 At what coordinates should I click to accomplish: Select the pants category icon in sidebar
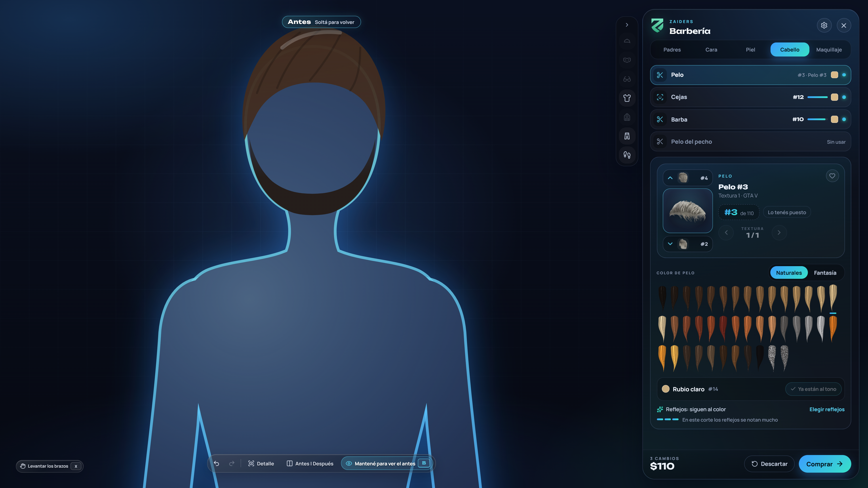point(627,136)
